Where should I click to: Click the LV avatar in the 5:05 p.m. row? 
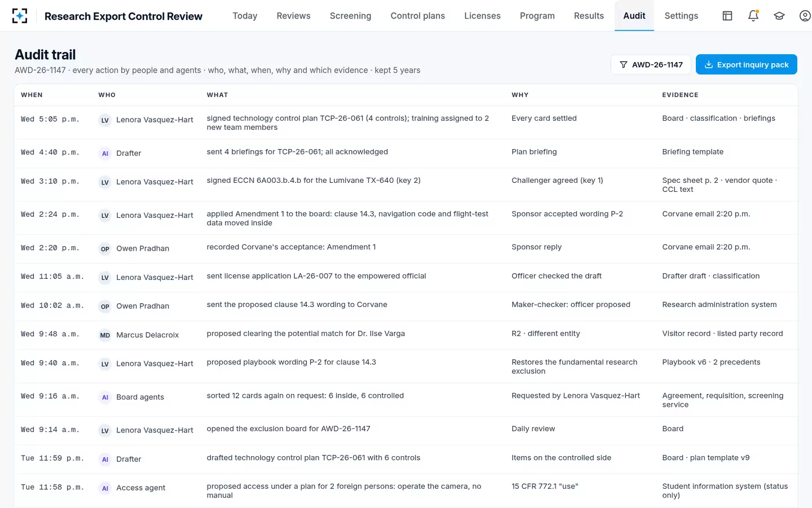(105, 120)
